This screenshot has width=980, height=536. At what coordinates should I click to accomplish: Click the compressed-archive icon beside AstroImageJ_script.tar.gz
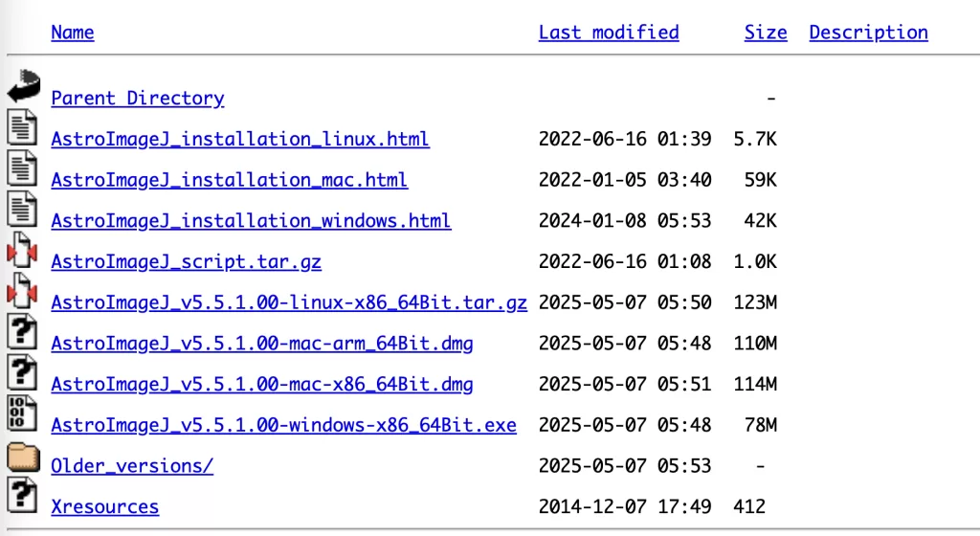coord(22,252)
